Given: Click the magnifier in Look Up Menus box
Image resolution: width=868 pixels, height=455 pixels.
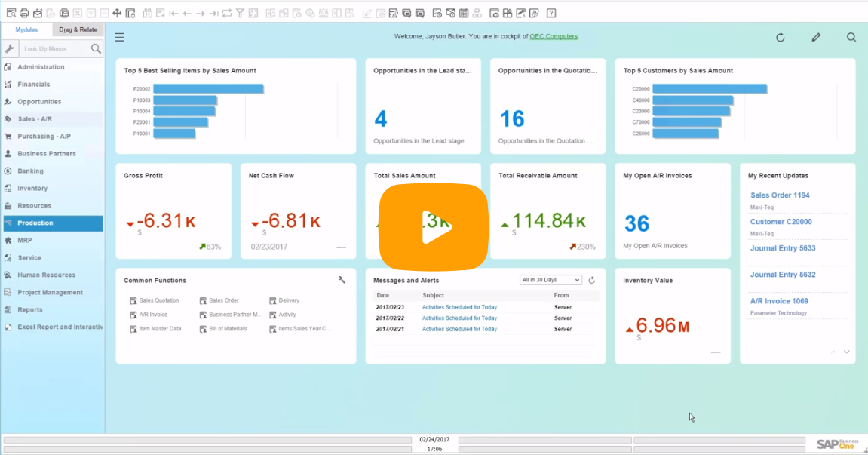Looking at the screenshot, I should coord(96,49).
